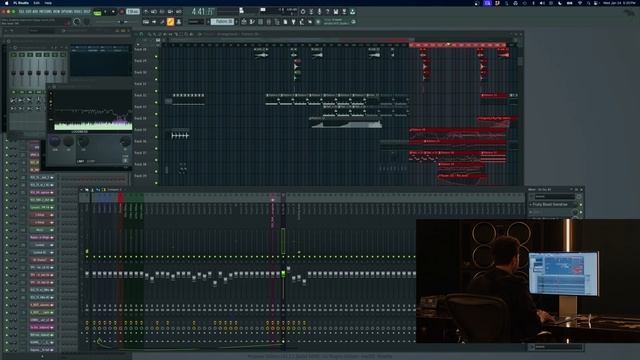Mute Track 37 in the playlist
Viewport: 640px width, 360px height.
point(156,160)
